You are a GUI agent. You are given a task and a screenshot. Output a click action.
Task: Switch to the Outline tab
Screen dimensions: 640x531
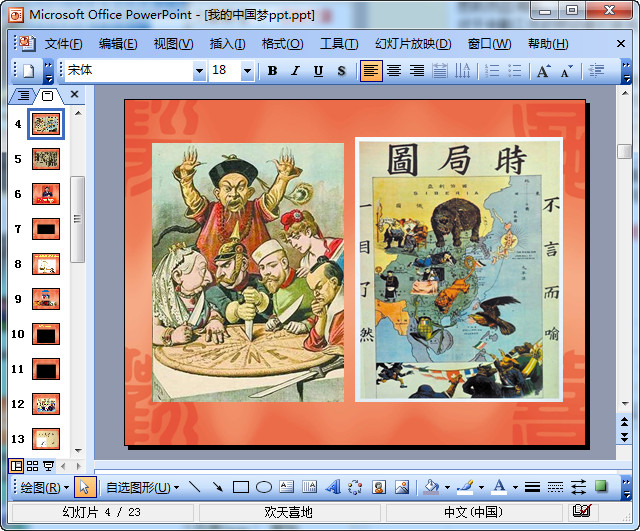(x=24, y=96)
